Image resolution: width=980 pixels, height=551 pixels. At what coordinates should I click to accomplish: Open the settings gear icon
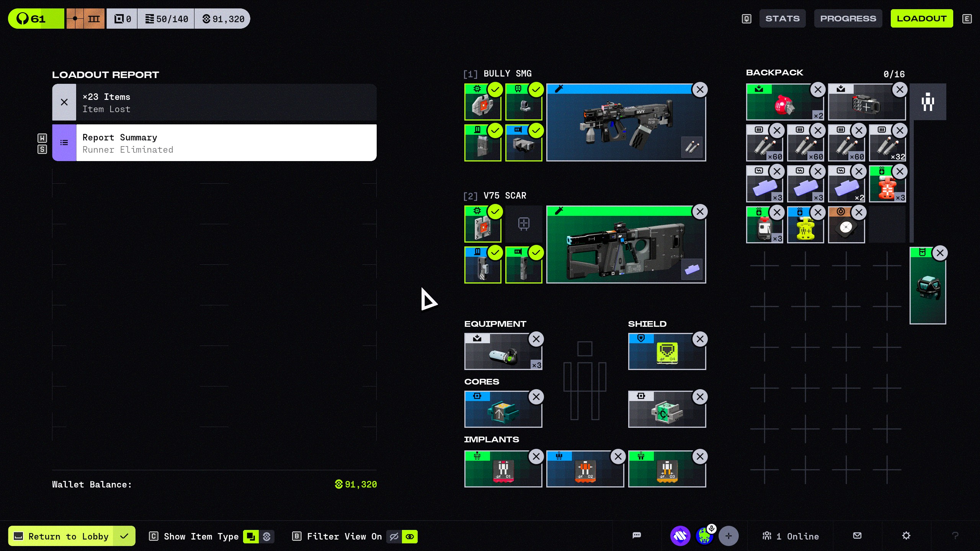coord(906,536)
